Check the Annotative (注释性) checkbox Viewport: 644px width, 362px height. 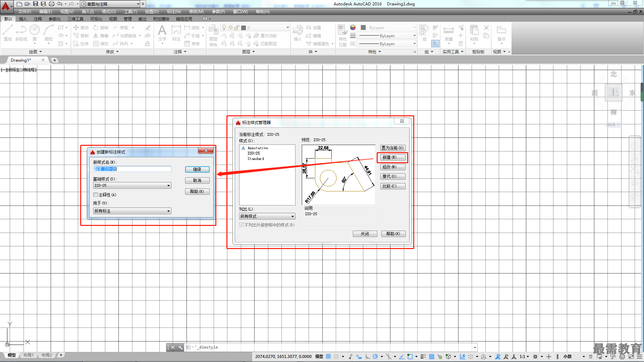(x=96, y=195)
